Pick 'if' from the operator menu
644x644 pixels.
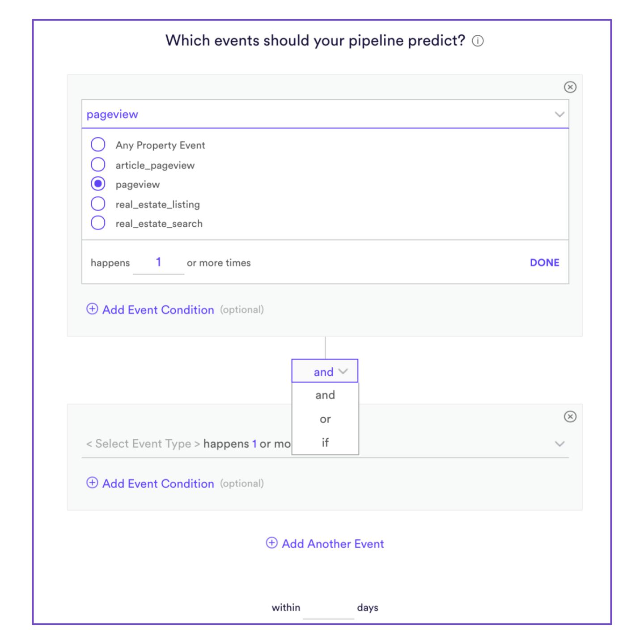325,442
